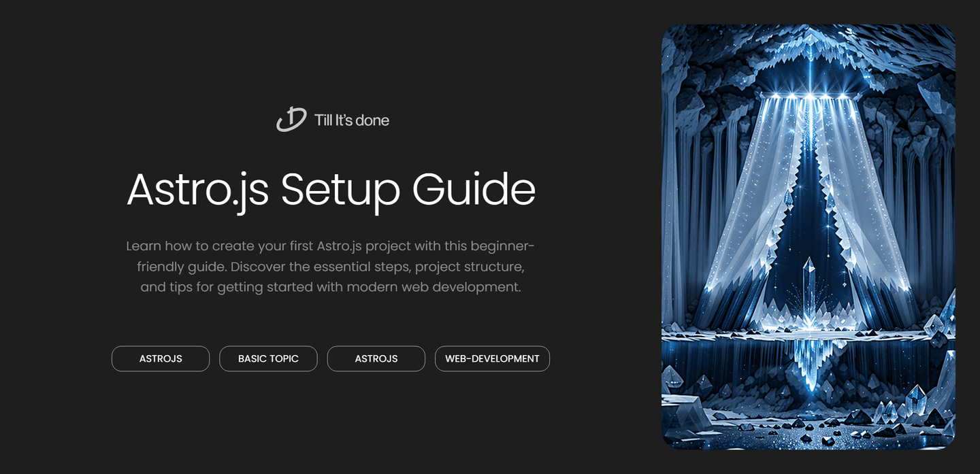The height and width of the screenshot is (474, 980).
Task: Browse articles tagged BASIC TOPIC
Action: pyautogui.click(x=268, y=358)
